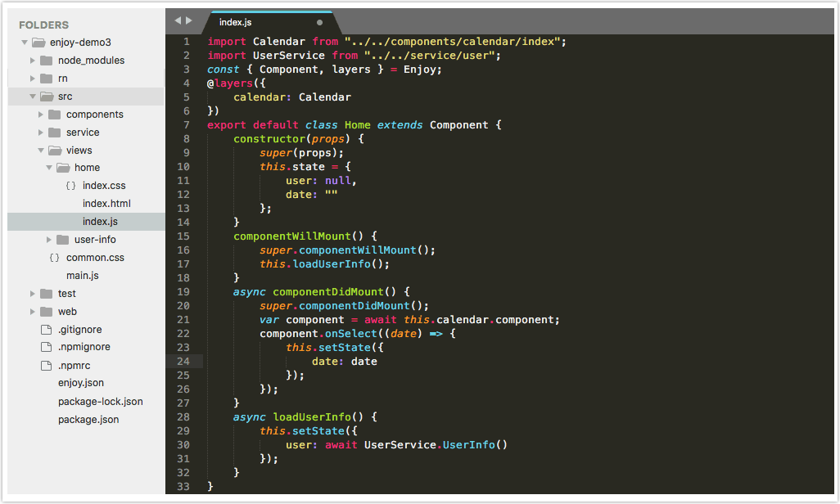Click the braces icon beside common.css
The image size is (840, 504).
pyautogui.click(x=54, y=258)
